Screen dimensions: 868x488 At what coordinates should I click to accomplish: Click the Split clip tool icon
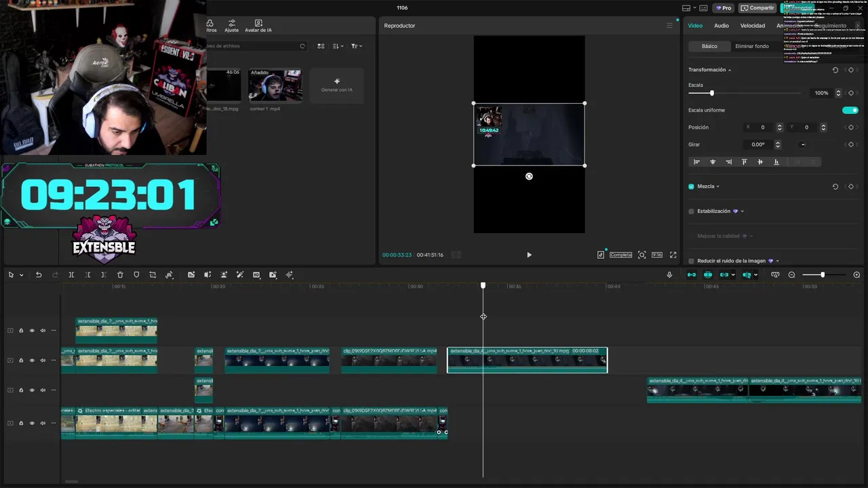(71, 274)
